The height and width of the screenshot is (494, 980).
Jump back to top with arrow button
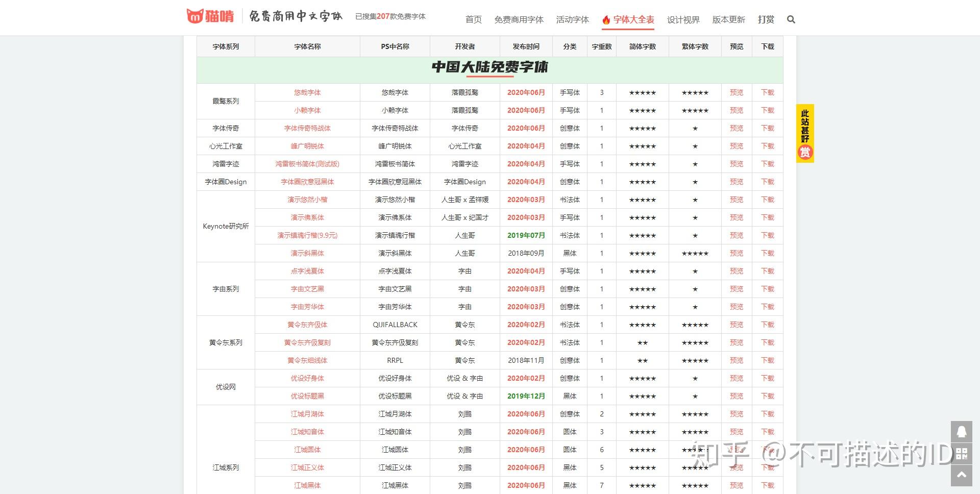[x=962, y=476]
